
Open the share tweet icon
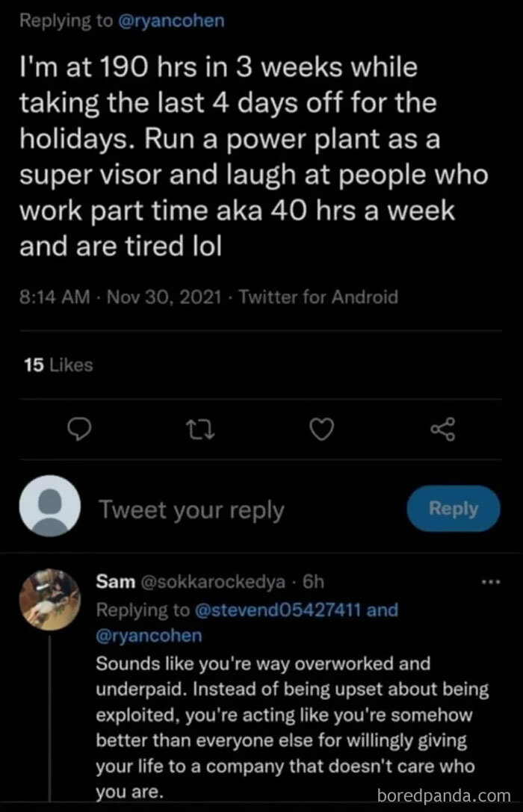click(443, 430)
